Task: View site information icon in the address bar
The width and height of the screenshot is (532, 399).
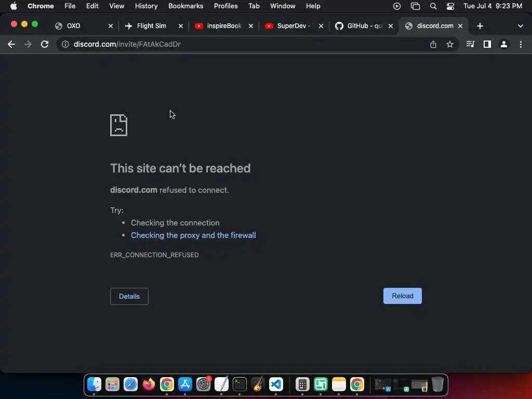Action: (x=65, y=44)
